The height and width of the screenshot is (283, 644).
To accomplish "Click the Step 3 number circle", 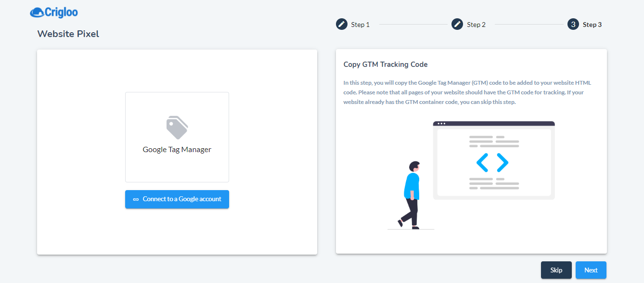I will [573, 24].
